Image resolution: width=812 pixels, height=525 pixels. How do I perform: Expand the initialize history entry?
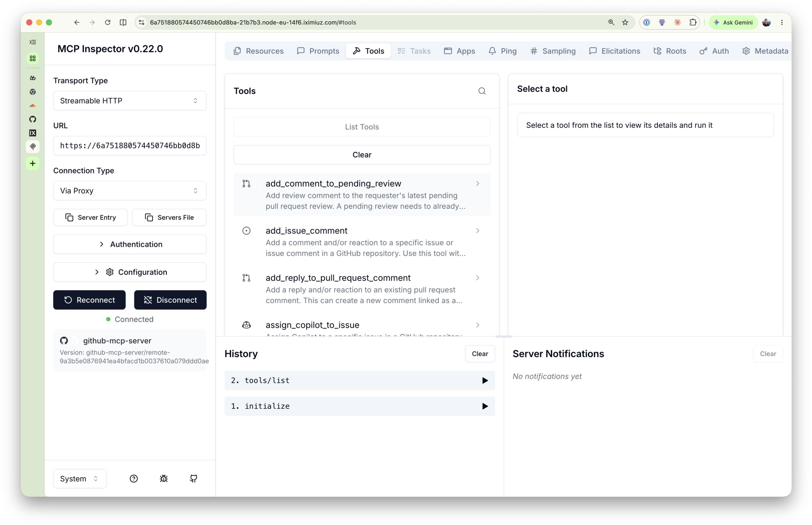click(x=359, y=406)
